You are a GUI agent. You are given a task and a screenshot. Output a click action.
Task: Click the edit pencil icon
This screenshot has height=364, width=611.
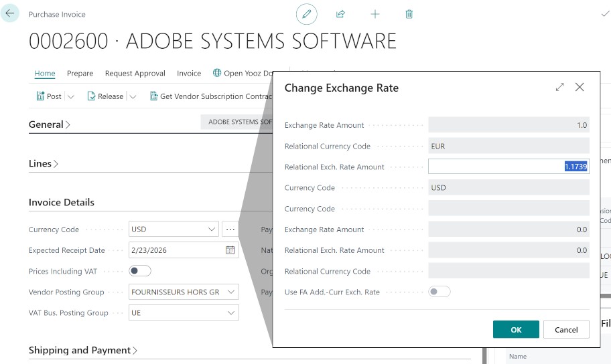click(x=307, y=14)
